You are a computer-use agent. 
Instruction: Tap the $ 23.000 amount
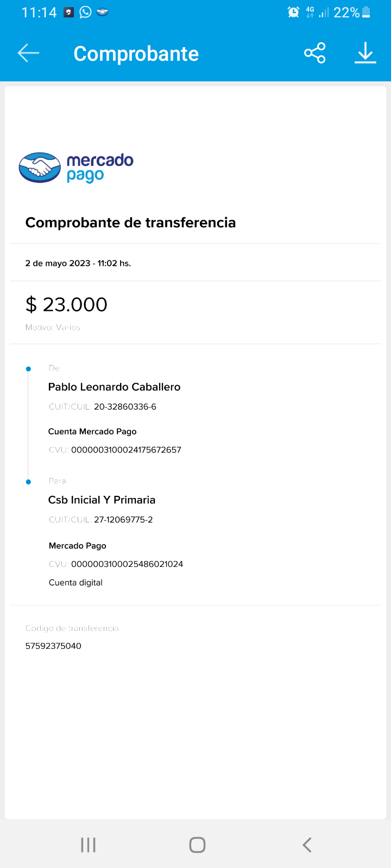coord(66,304)
